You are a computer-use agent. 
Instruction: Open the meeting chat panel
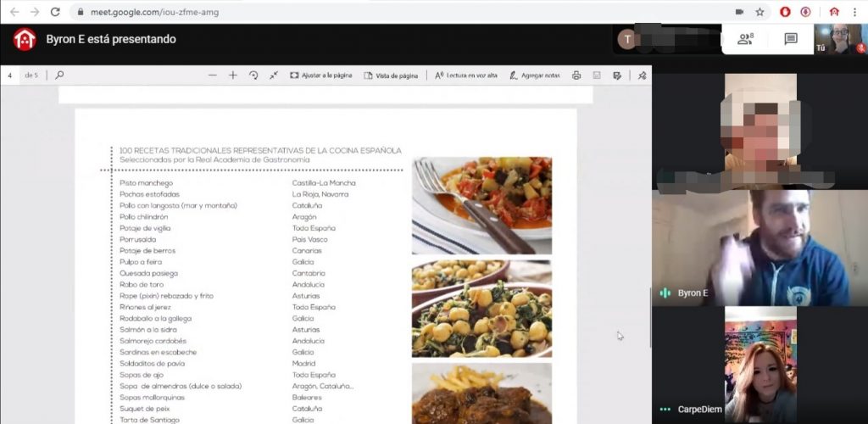790,39
